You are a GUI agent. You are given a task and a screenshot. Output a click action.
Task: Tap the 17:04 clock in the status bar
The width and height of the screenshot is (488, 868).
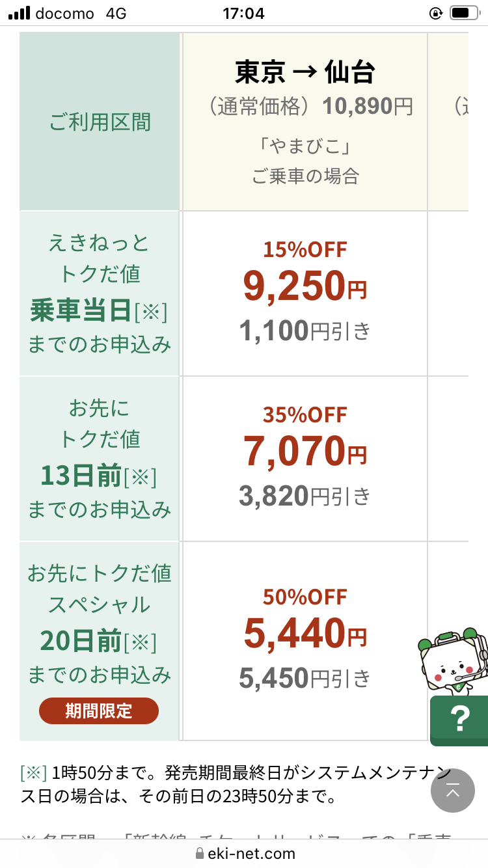(243, 13)
